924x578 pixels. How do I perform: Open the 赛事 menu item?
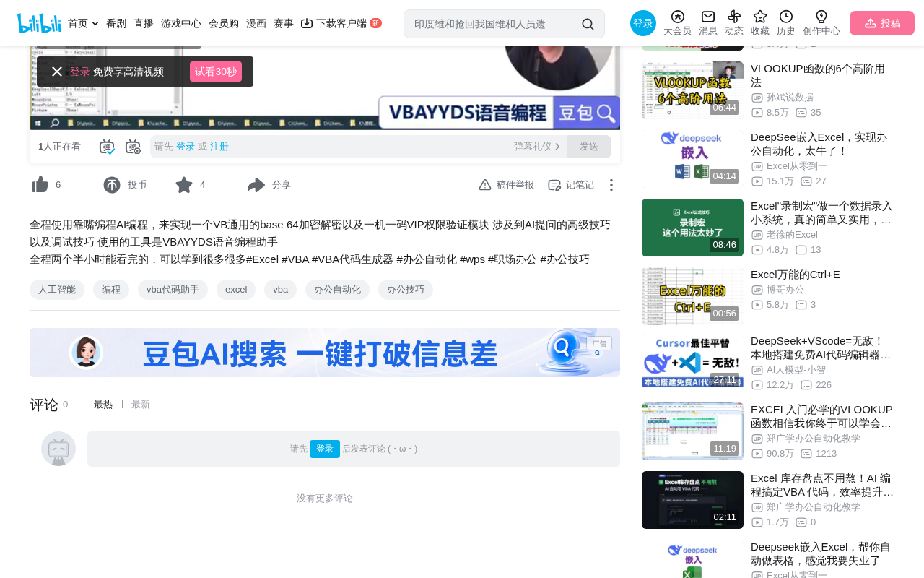[x=284, y=23]
